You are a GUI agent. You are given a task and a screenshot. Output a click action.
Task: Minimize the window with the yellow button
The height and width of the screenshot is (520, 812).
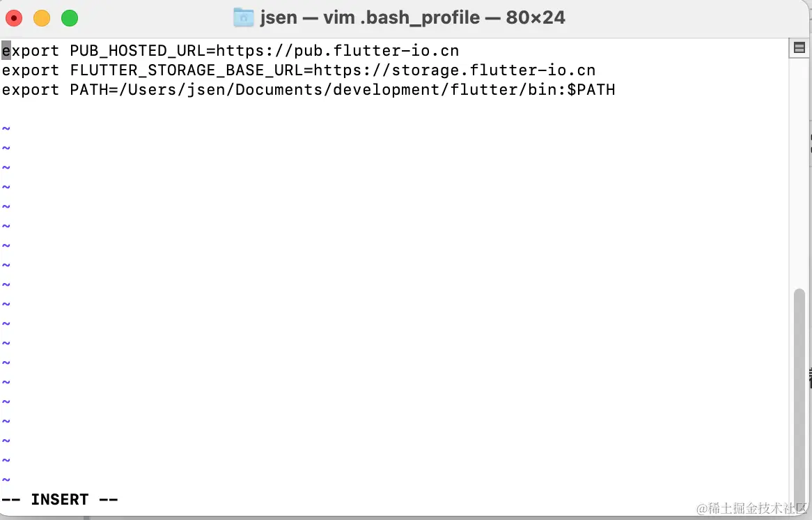pos(42,18)
